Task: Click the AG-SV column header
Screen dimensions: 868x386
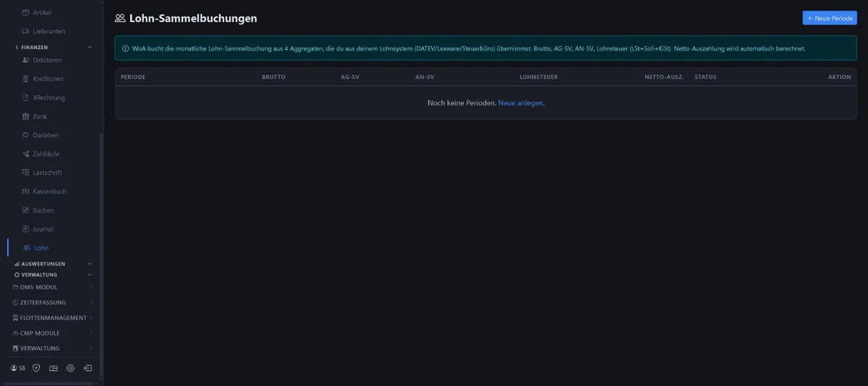Action: [350, 77]
